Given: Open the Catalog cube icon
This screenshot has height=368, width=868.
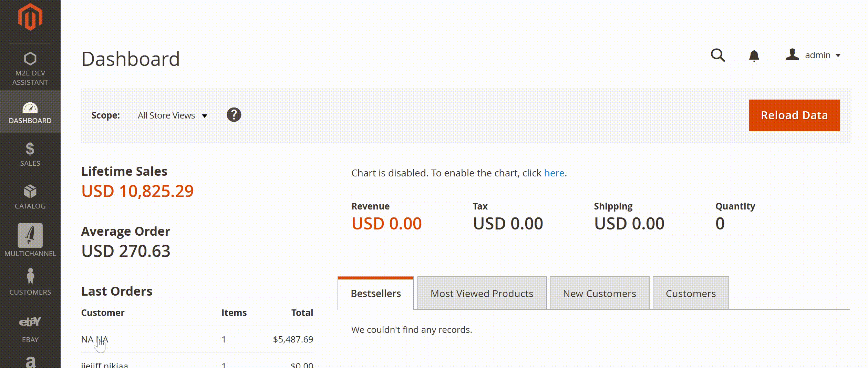Looking at the screenshot, I should [x=30, y=192].
